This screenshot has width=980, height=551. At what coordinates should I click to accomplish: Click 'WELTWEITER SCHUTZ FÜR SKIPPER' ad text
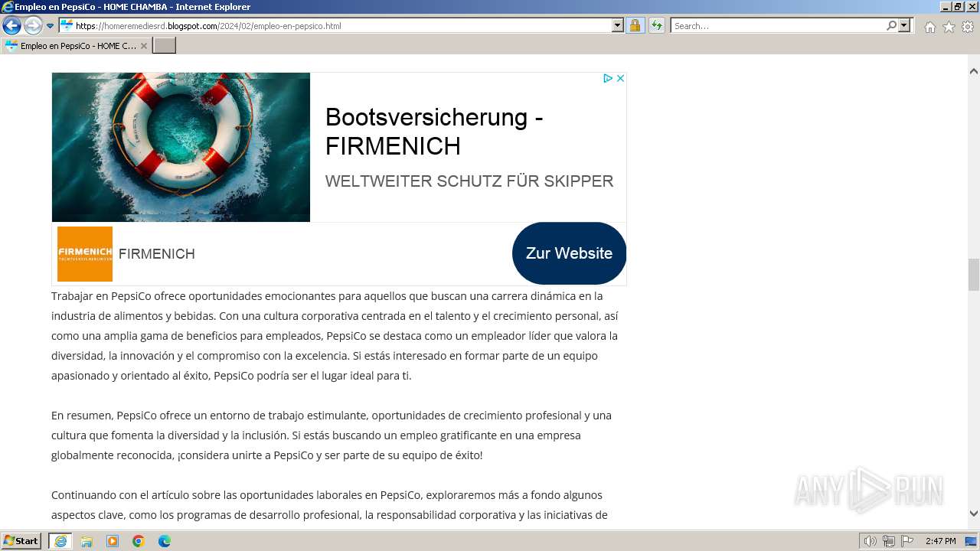(x=469, y=181)
